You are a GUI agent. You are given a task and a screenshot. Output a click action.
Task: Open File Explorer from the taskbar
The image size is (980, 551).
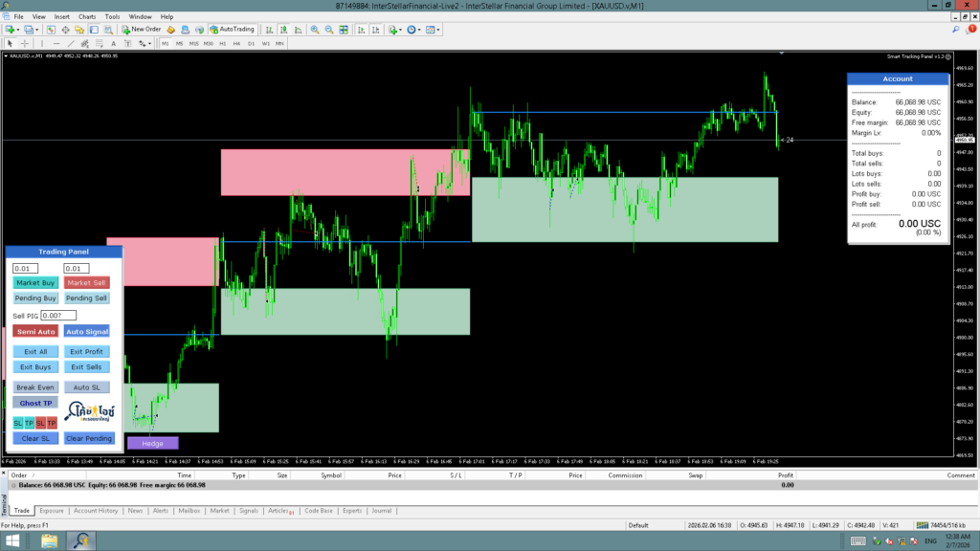tap(49, 541)
